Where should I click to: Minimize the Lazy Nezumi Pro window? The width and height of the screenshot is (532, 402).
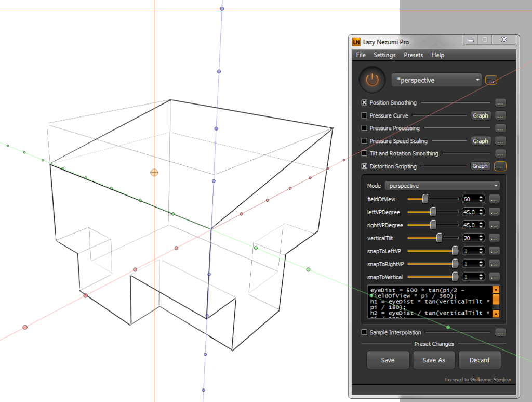(x=471, y=40)
